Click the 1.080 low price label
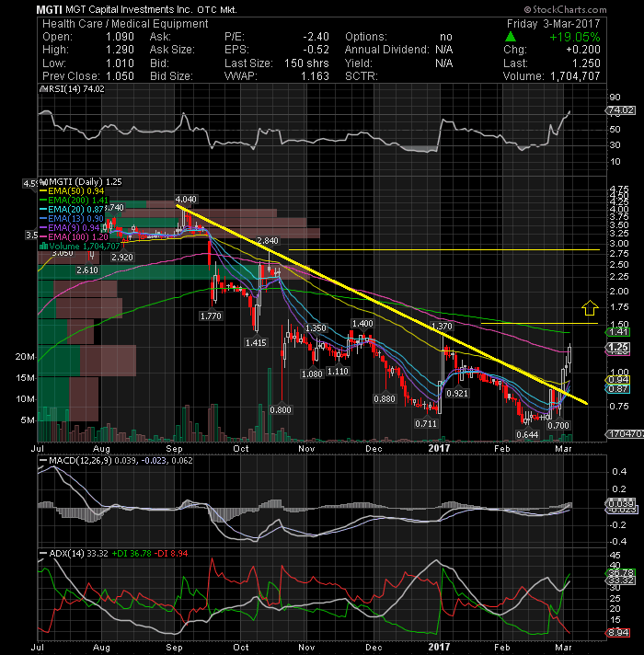The width and height of the screenshot is (644, 655). click(313, 373)
